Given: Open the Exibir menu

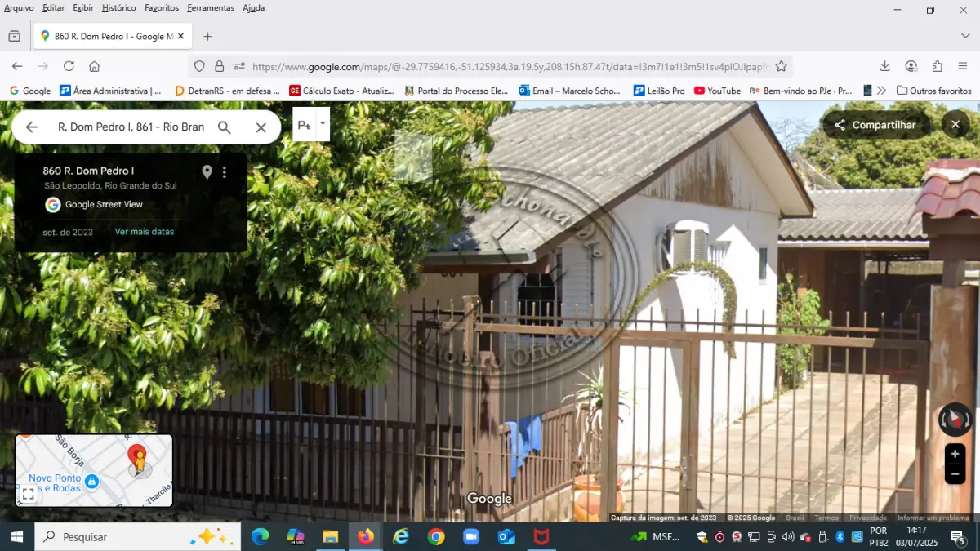Looking at the screenshot, I should (x=83, y=8).
